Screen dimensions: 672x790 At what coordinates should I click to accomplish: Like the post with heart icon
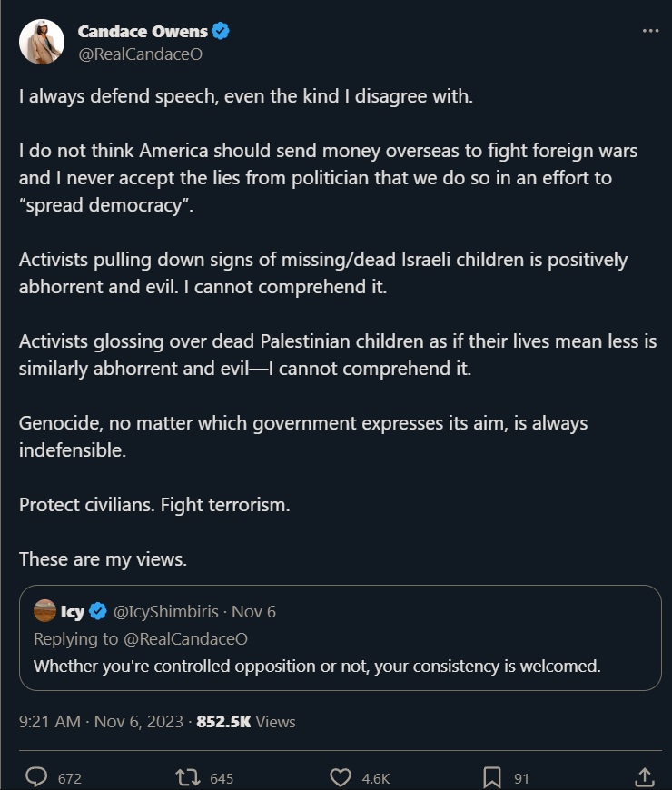pyautogui.click(x=341, y=777)
